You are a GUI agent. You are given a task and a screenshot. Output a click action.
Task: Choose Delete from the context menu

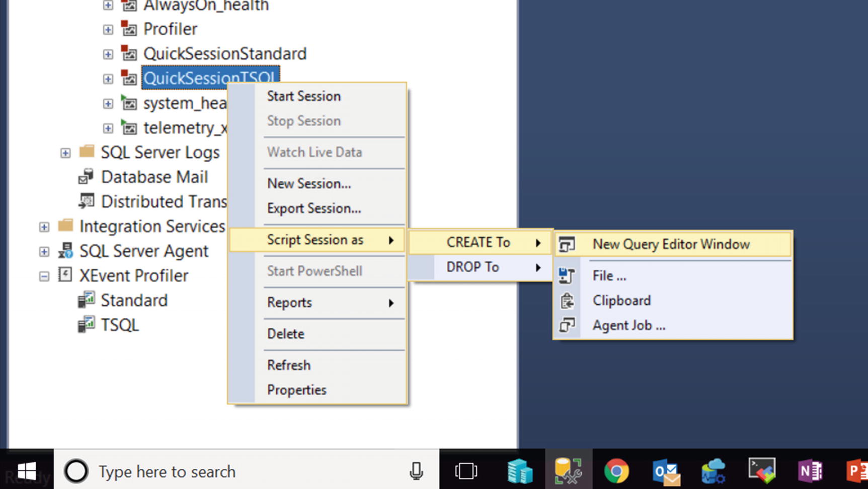(x=317, y=334)
